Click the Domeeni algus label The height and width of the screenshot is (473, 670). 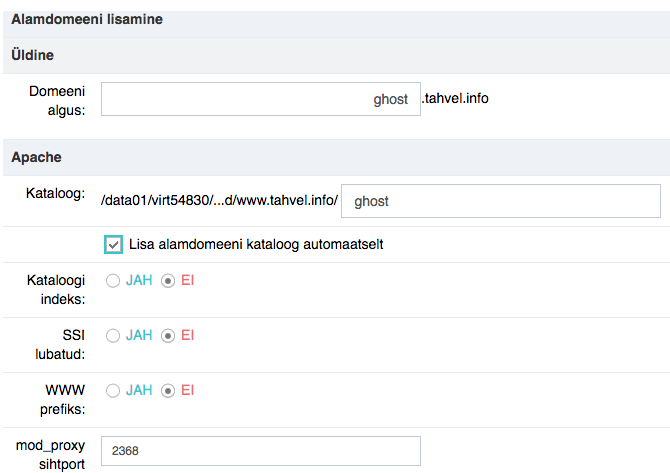coord(57,100)
